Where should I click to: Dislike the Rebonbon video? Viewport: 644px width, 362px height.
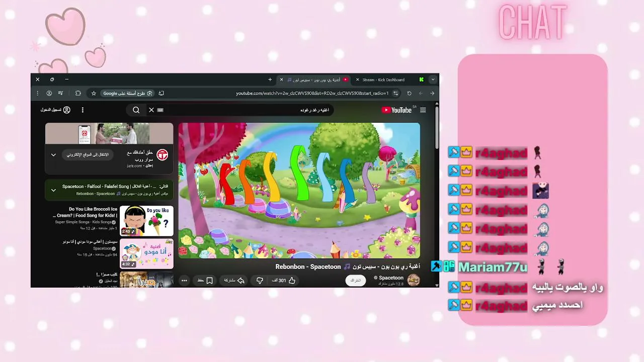[x=260, y=281]
